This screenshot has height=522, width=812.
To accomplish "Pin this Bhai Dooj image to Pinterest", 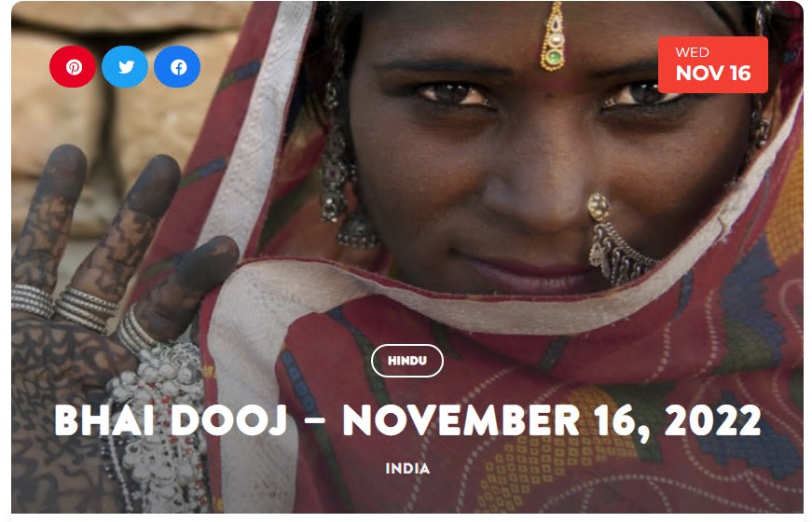I will [73, 67].
